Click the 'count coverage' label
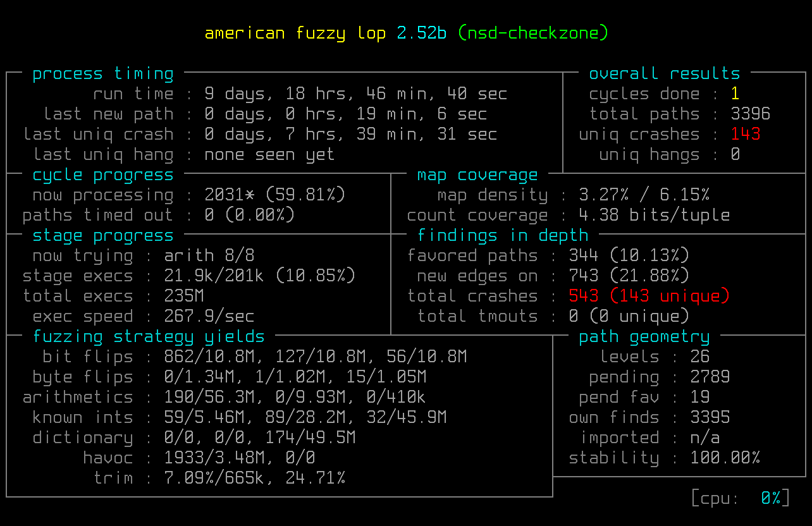This screenshot has width=812, height=526. pos(477,216)
